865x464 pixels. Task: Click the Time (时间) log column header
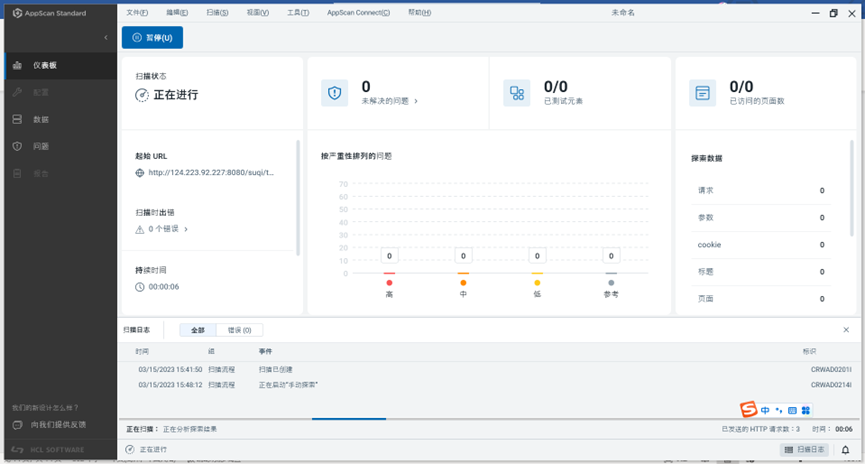[142, 351]
